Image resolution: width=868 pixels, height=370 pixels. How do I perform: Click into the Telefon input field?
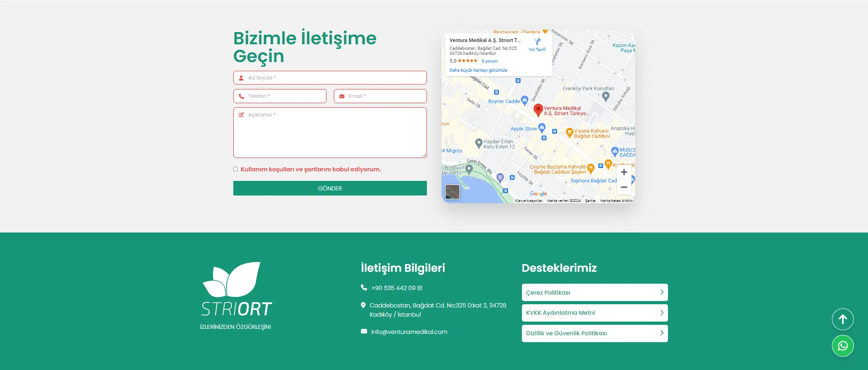(x=279, y=96)
